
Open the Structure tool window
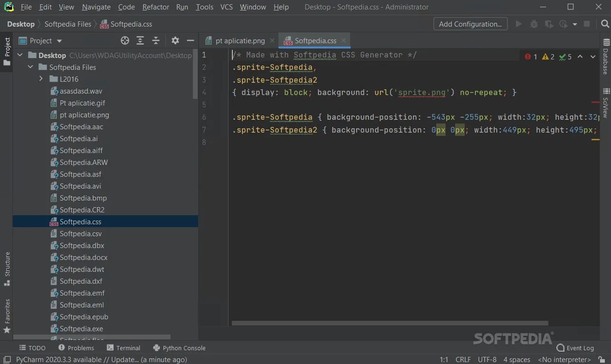(7, 268)
